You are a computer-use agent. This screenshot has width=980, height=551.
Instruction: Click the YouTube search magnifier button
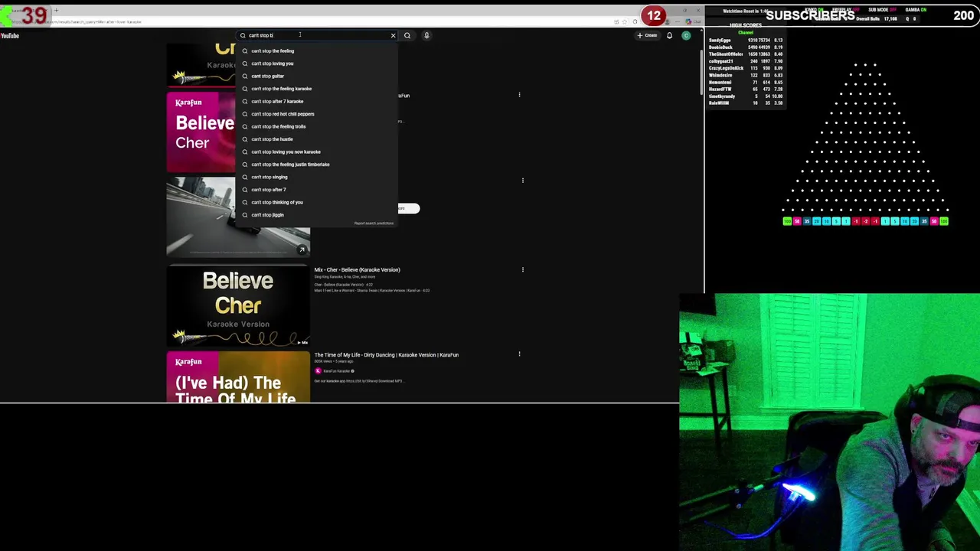[407, 35]
